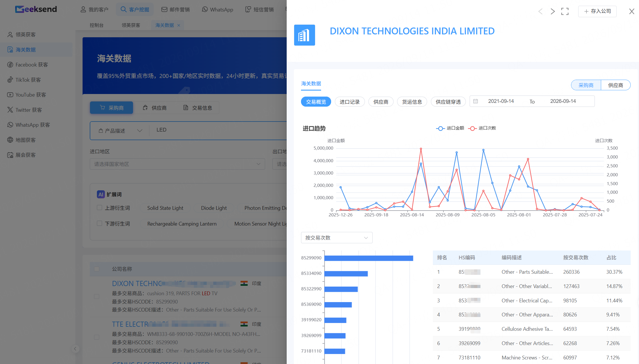639x364 pixels.
Task: Switch to the 供应链穿透 tab
Action: 448,102
